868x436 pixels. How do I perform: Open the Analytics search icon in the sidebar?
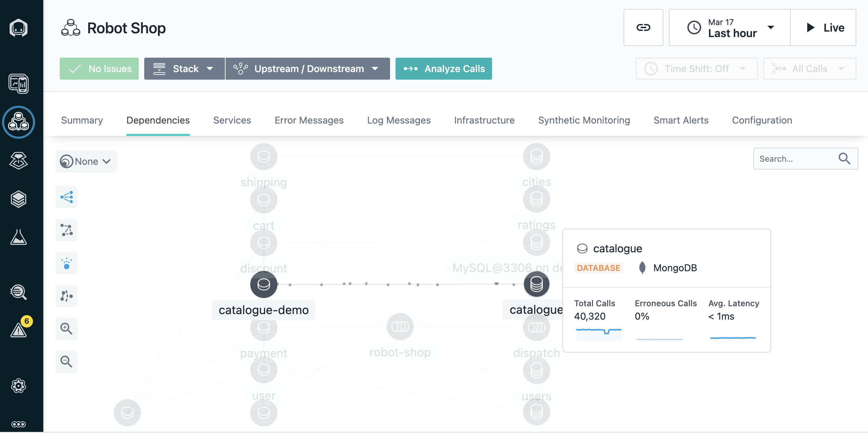[19, 292]
